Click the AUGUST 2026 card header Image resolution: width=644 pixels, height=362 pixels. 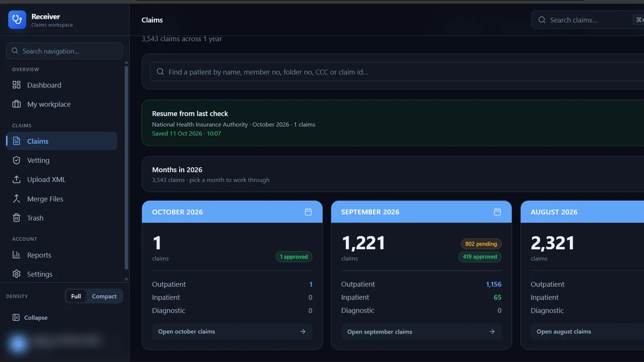tap(582, 212)
